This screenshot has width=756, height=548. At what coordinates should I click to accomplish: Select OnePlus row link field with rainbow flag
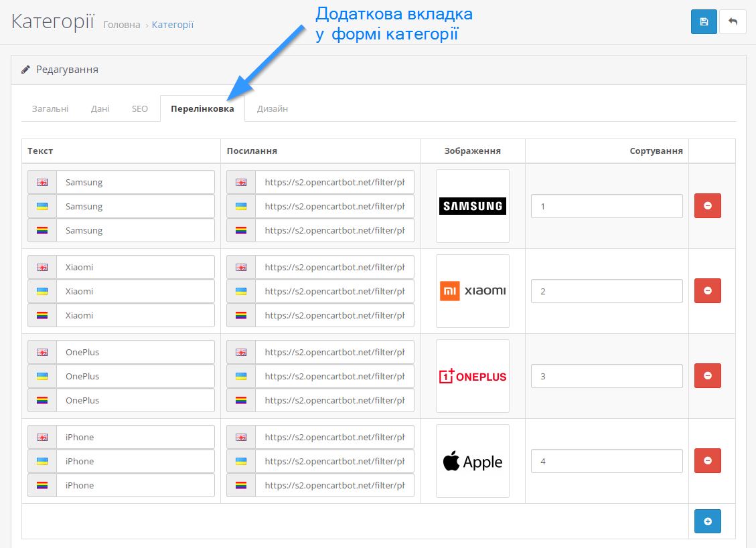[335, 400]
